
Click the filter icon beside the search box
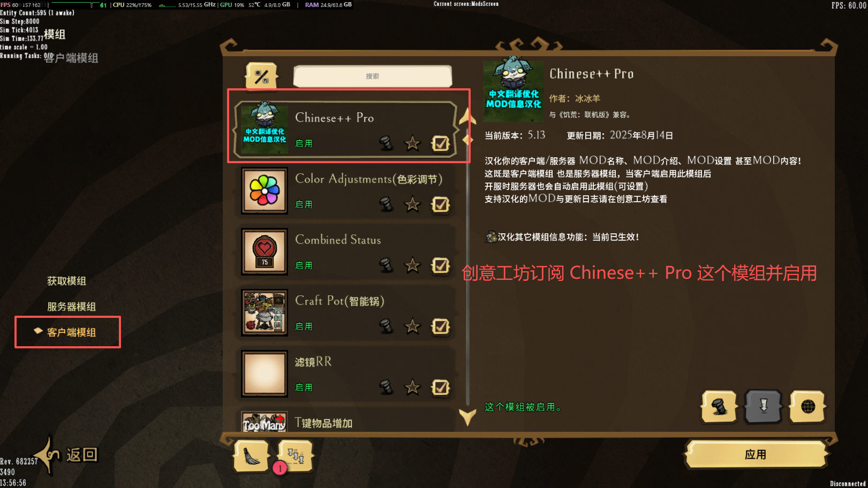261,77
